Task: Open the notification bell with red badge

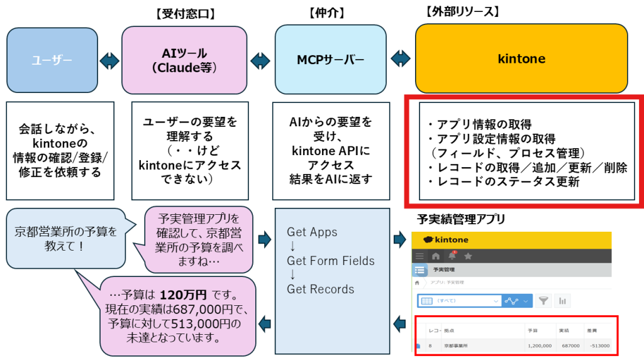Action: 452,256
